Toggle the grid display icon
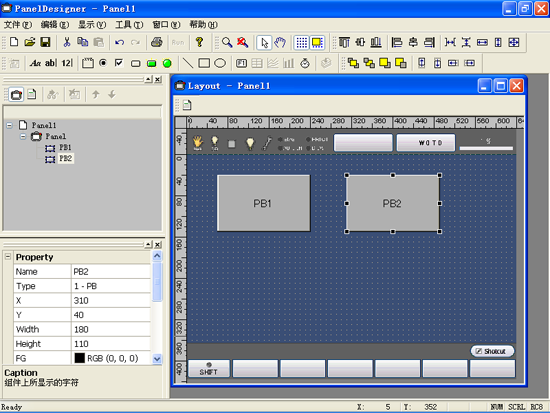 point(301,42)
